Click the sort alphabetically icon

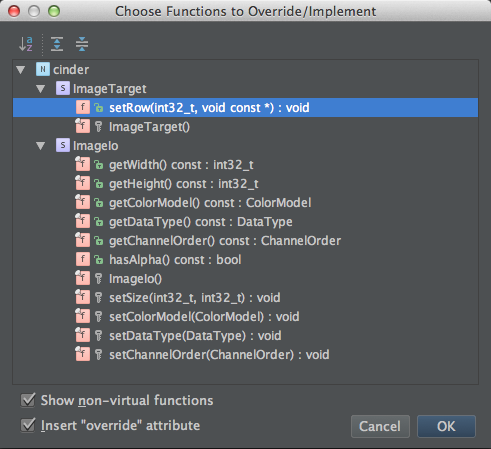[26, 44]
